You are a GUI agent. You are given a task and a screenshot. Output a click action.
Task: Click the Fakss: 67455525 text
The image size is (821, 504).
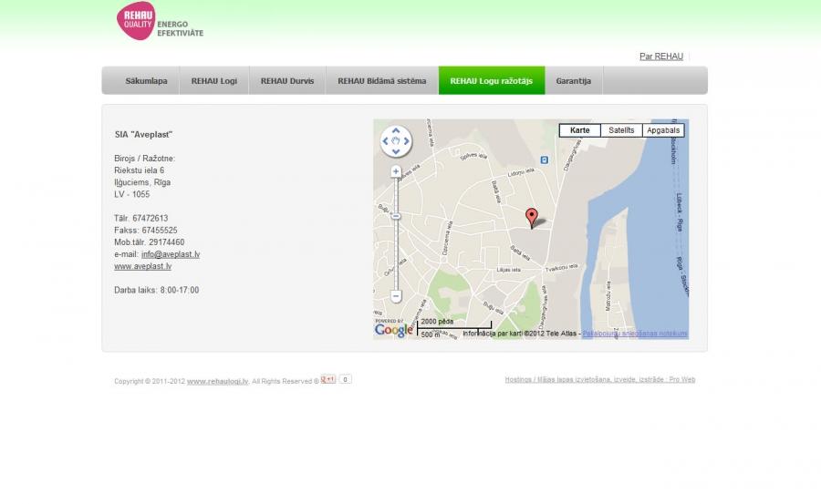(146, 231)
